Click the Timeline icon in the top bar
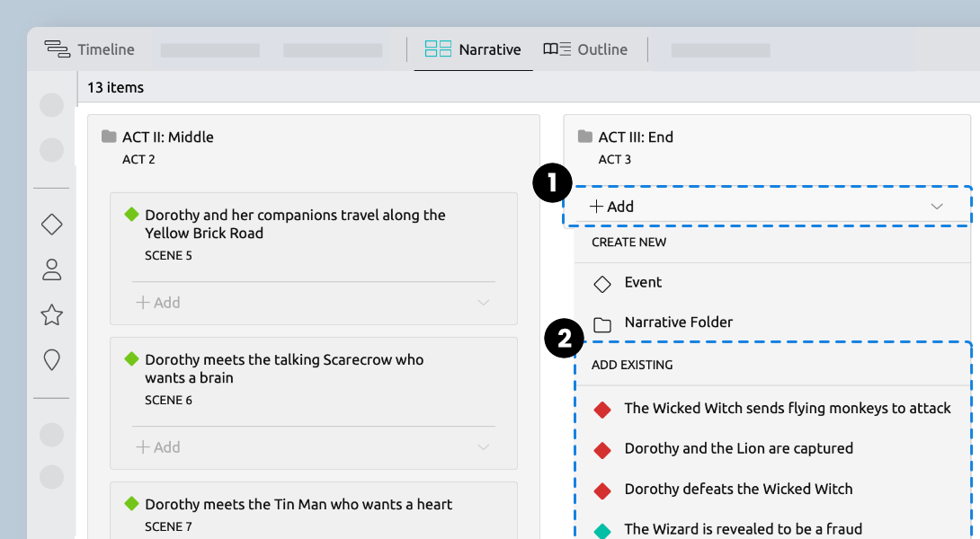 [x=57, y=49]
